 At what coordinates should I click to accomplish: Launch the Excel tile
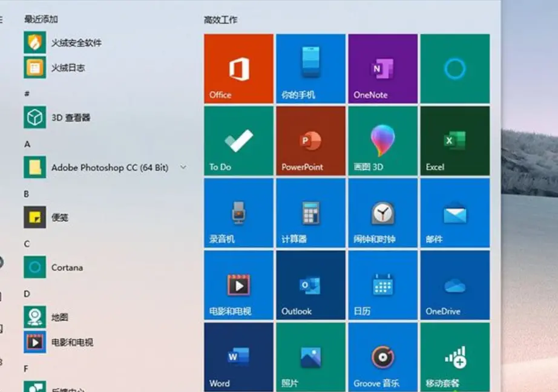click(455, 141)
